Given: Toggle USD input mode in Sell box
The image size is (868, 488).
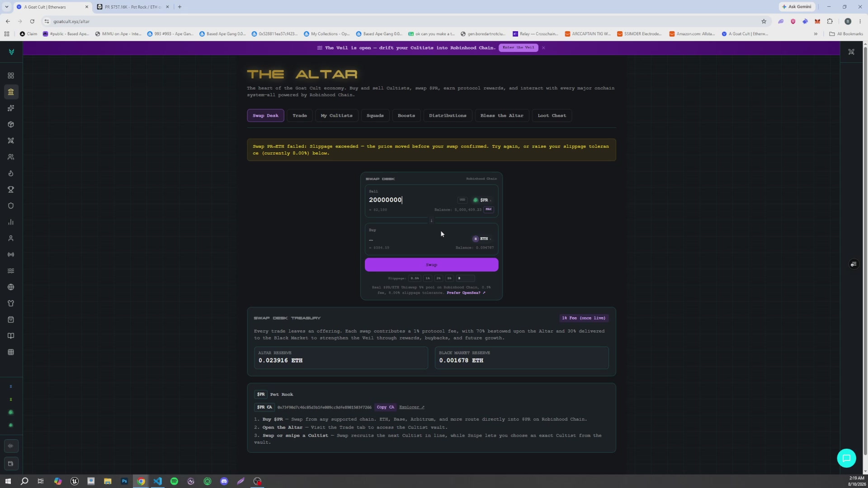Looking at the screenshot, I should coord(462,200).
